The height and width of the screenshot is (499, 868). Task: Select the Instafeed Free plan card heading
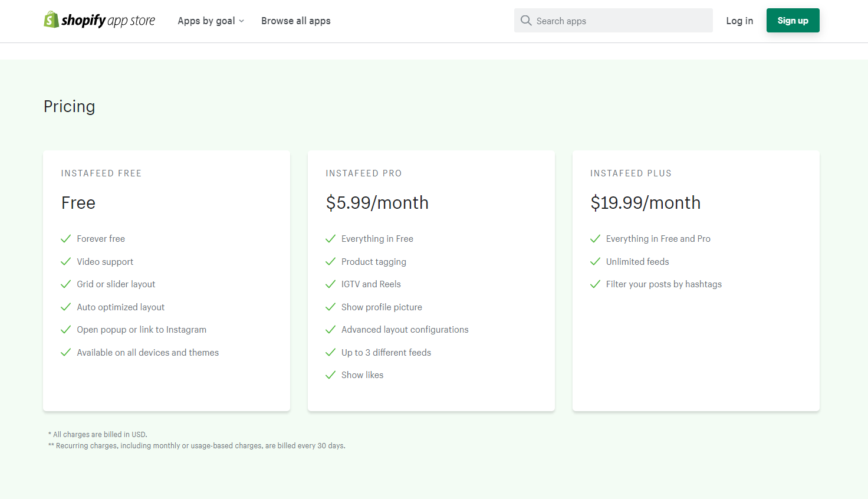pos(101,173)
